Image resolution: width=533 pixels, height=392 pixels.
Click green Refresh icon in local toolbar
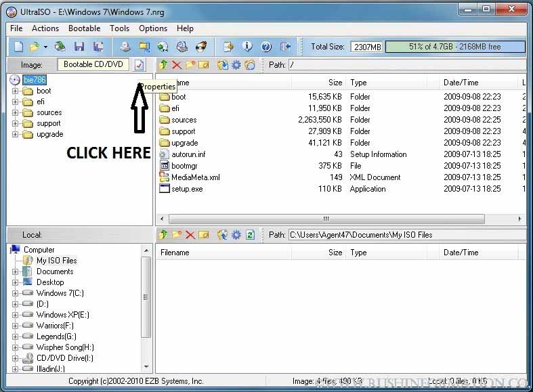pyautogui.click(x=250, y=235)
